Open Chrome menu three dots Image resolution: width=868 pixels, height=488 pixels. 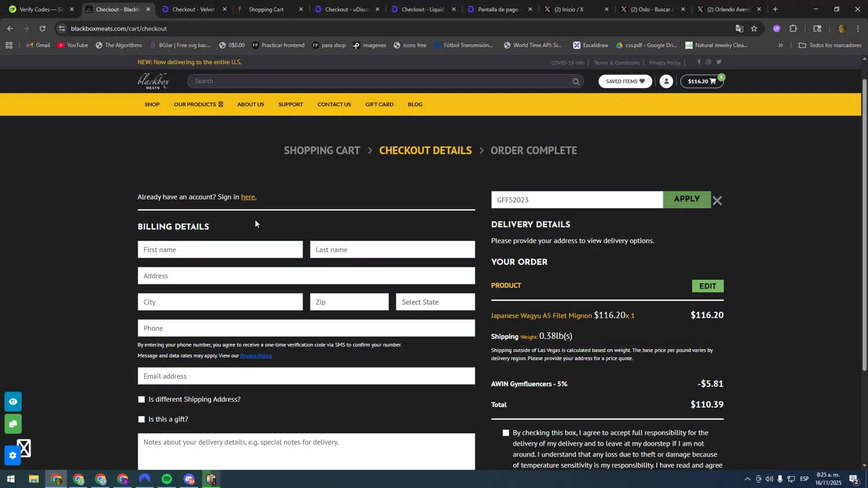click(x=858, y=28)
